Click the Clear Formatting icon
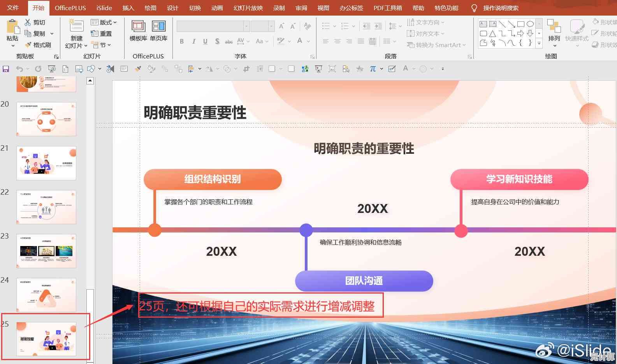Viewport: 617px width, 364px height. 308,26
